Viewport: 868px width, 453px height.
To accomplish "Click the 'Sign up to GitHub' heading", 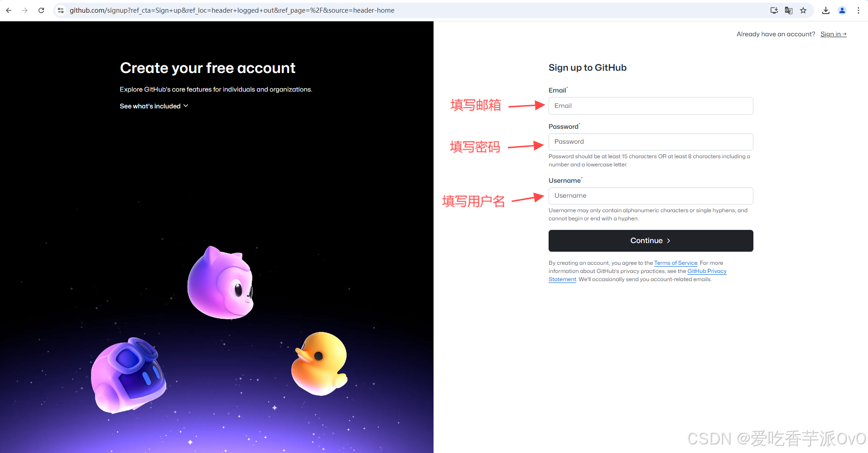I will [588, 68].
